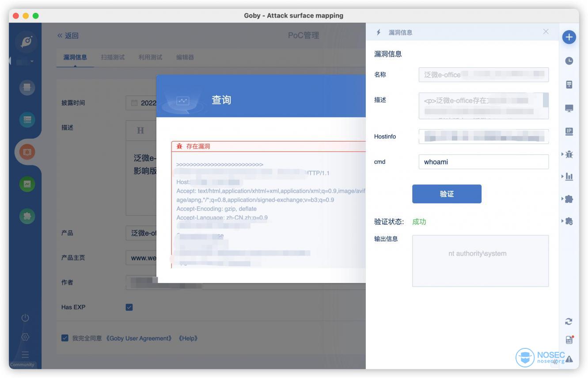Click the 成功 verification status text
The width and height of the screenshot is (588, 378).
pyautogui.click(x=419, y=222)
